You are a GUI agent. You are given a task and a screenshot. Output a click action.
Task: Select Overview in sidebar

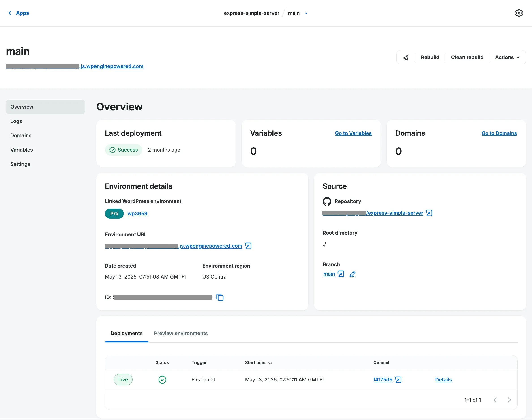click(45, 107)
